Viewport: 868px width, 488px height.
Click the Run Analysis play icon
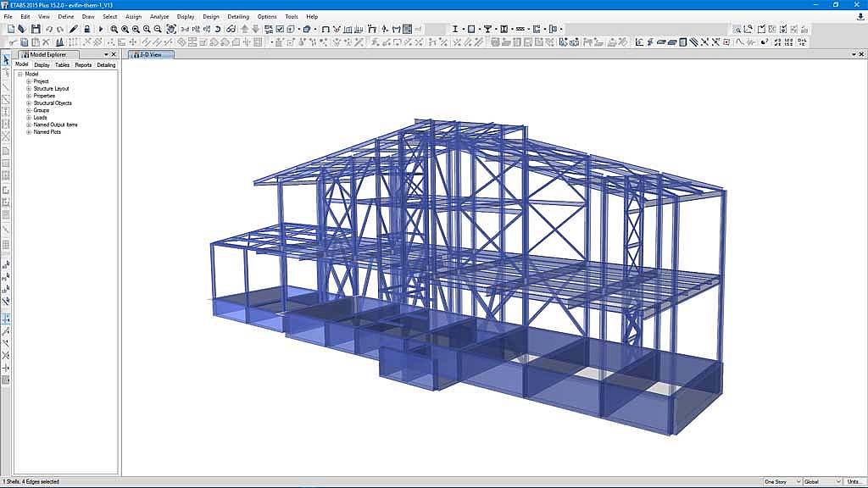click(101, 29)
